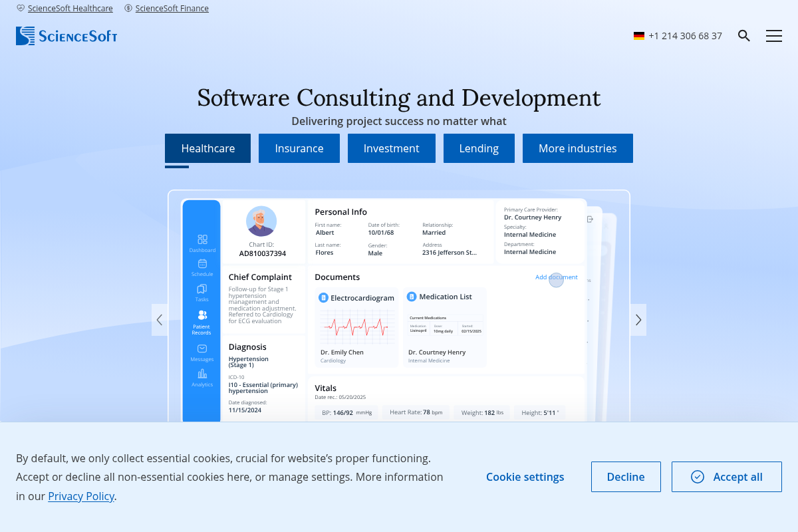Screen dimensions: 798x532
Task: Switch to the Insurance tab
Action: pyautogui.click(x=299, y=148)
